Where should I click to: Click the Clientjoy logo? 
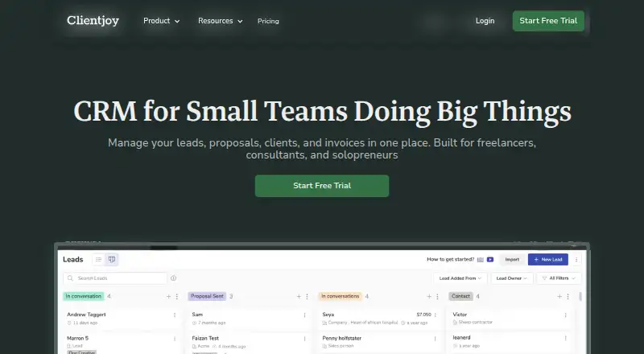point(93,21)
